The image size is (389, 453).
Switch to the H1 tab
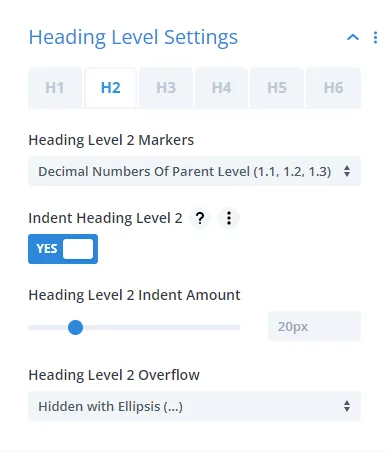[55, 88]
